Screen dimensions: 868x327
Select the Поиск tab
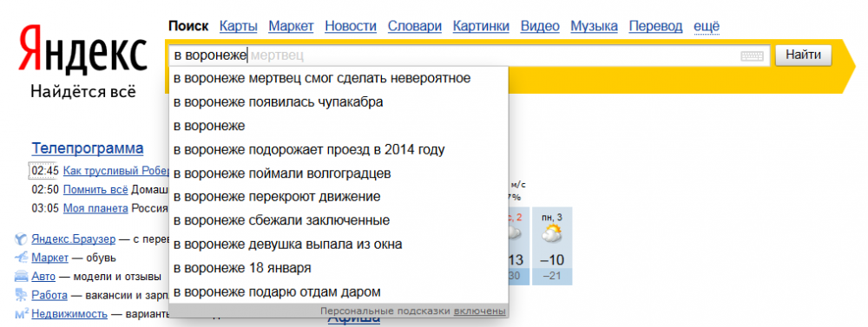point(188,26)
